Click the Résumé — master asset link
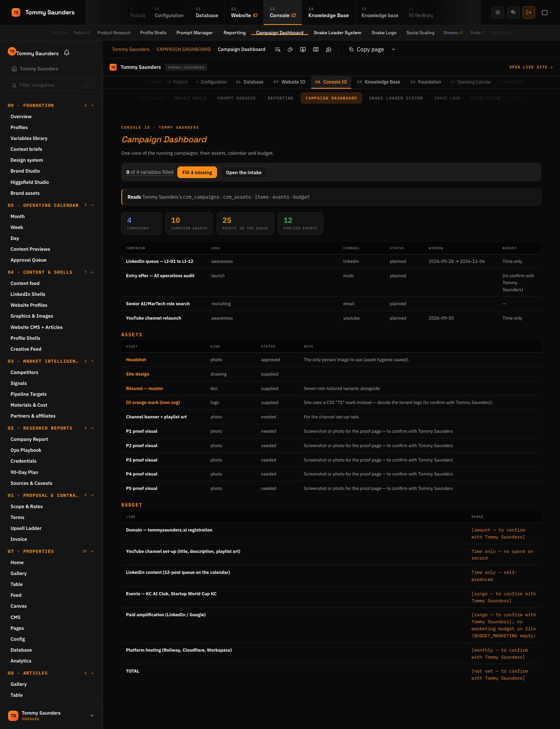This screenshot has width=560, height=729. click(145, 388)
